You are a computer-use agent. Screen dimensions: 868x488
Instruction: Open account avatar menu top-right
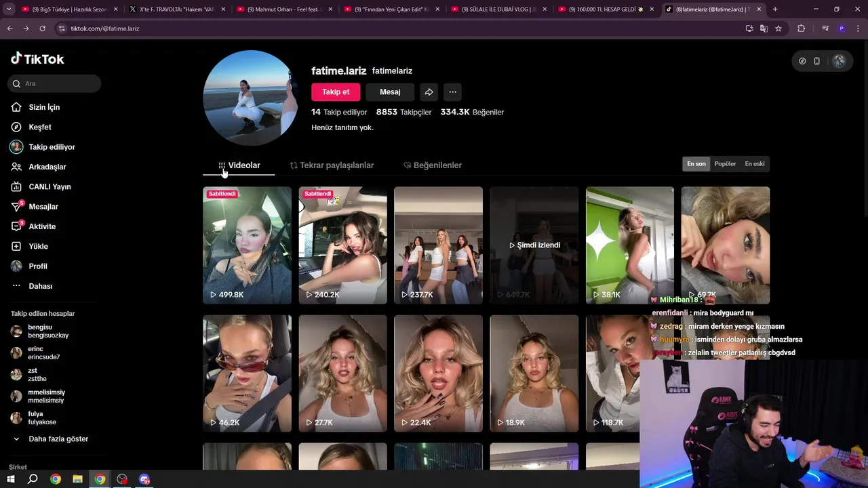[839, 61]
